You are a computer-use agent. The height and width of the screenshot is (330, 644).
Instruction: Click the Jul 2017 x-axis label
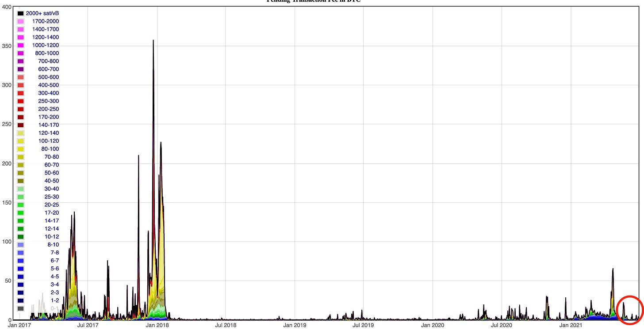point(88,326)
